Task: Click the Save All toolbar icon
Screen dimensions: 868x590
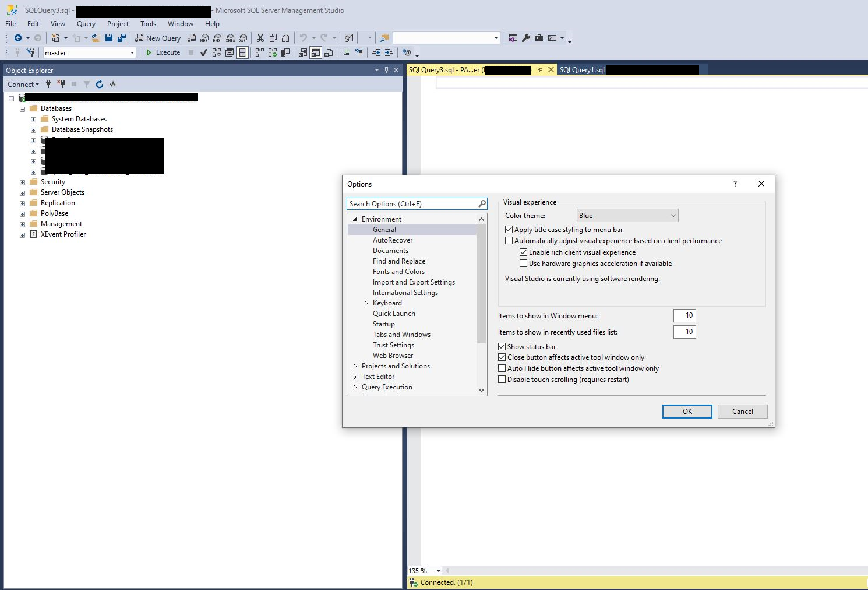Action: coord(122,38)
